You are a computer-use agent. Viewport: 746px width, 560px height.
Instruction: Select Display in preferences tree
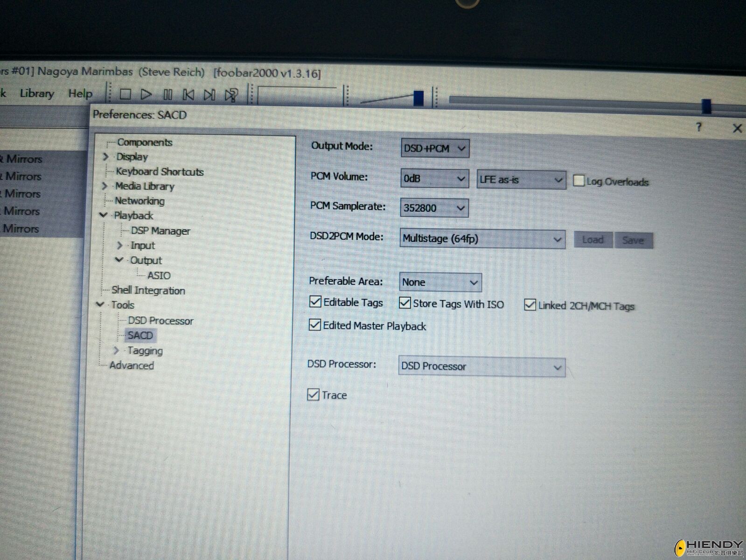point(132,157)
